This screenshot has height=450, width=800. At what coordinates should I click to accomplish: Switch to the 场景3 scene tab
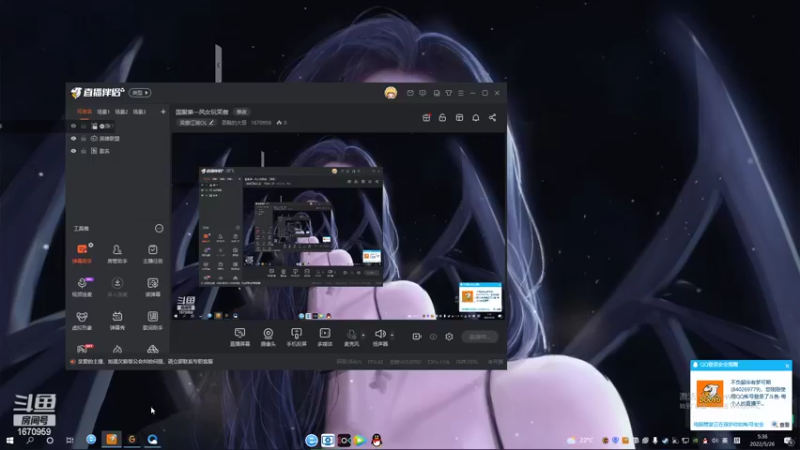coord(139,112)
